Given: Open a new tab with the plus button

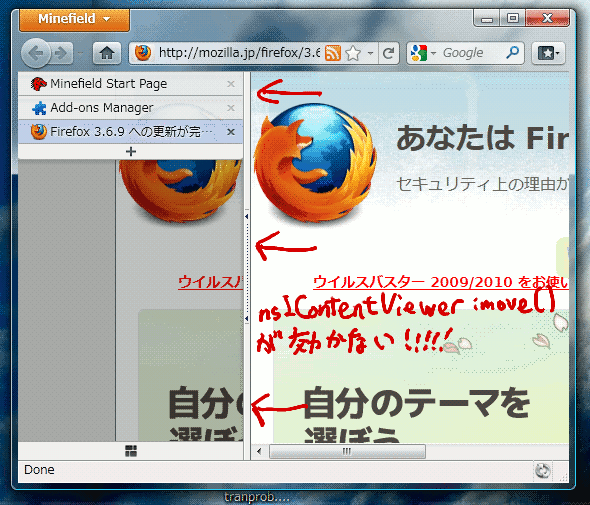Looking at the screenshot, I should [x=131, y=152].
